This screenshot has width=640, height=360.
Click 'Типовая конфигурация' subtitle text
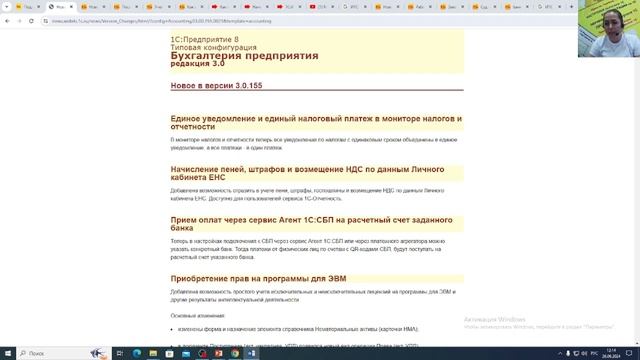213,47
